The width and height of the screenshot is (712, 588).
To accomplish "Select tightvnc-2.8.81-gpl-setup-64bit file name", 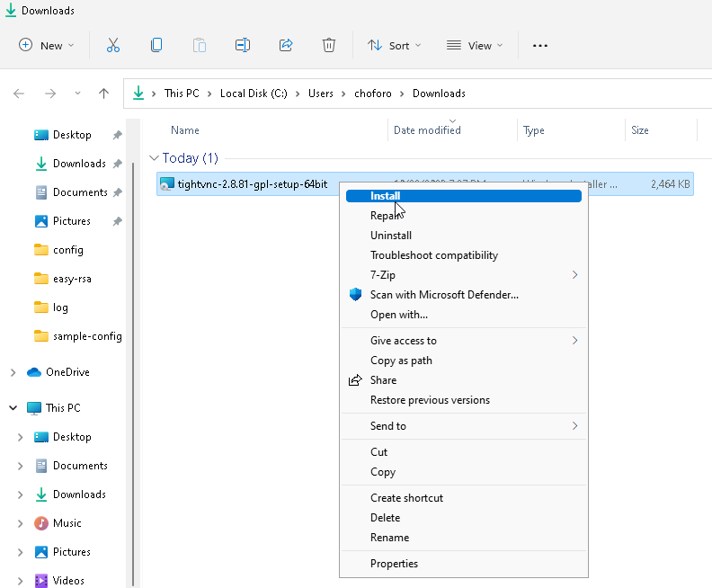I will click(x=253, y=184).
